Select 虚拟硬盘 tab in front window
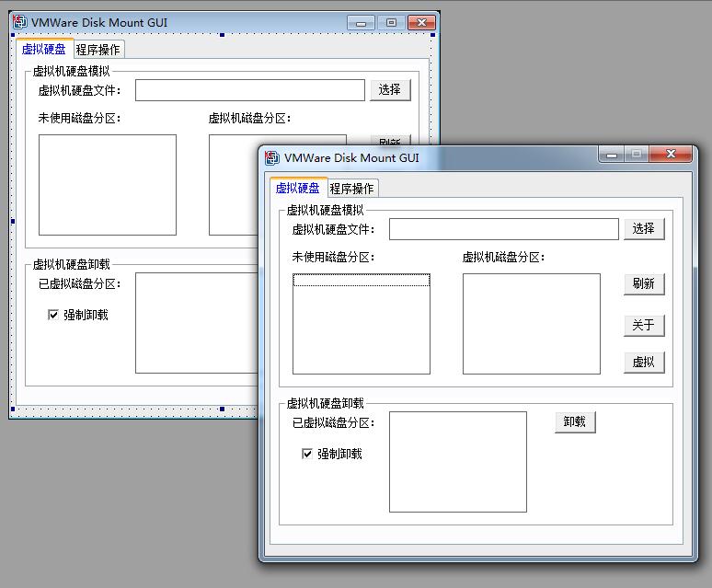Screen dimensions: 712x588 tap(298, 188)
